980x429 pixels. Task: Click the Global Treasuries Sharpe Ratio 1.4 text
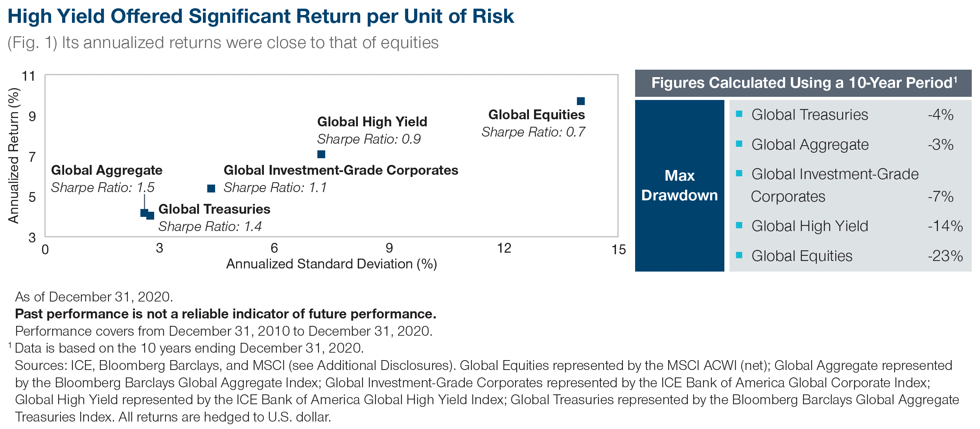(x=210, y=227)
